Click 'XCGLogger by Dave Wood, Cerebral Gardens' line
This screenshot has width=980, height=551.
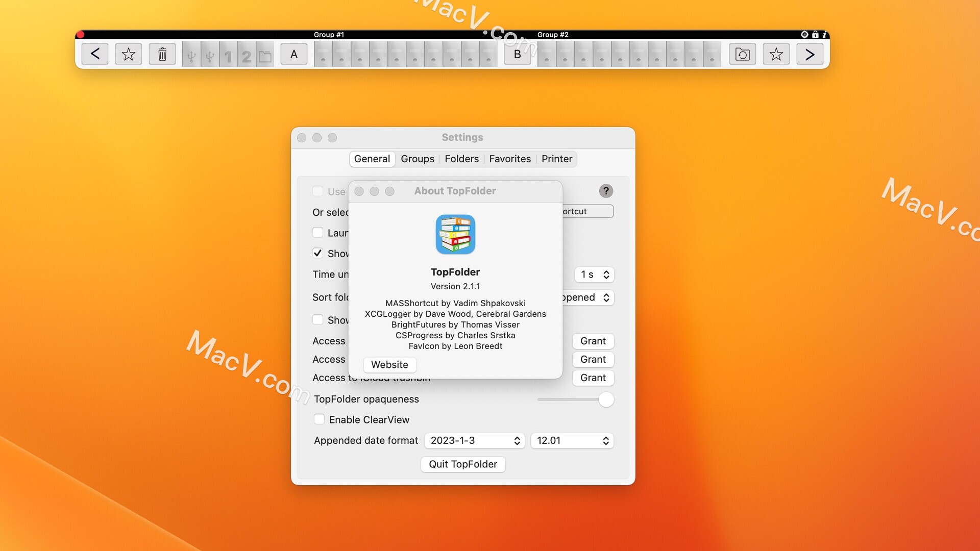(455, 314)
